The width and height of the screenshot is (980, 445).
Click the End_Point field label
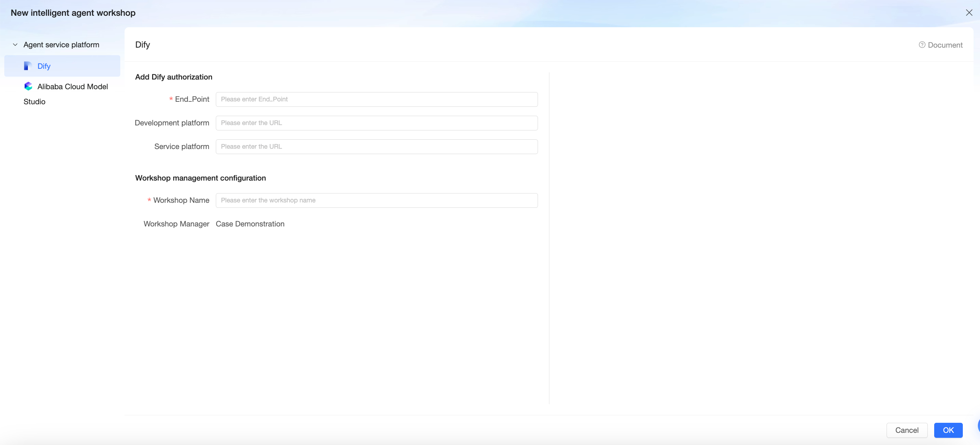coord(192,99)
